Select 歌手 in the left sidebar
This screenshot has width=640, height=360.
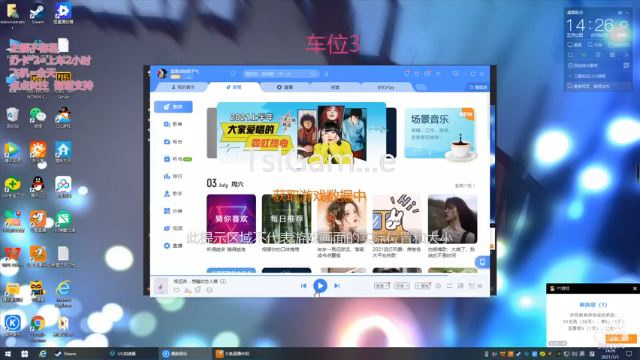(173, 193)
